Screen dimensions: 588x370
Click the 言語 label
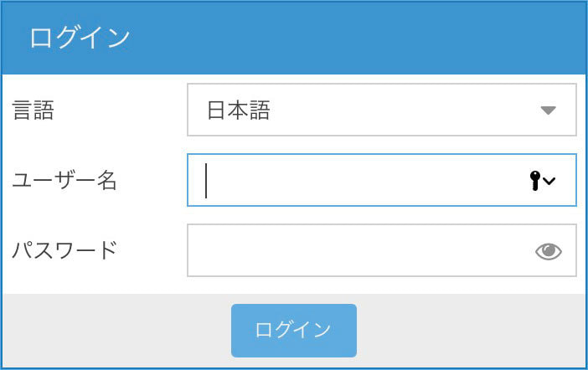coord(33,110)
